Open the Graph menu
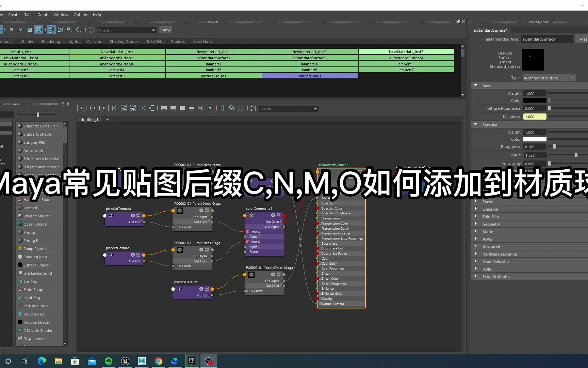Screen dimensions: 588x368 [43, 15]
